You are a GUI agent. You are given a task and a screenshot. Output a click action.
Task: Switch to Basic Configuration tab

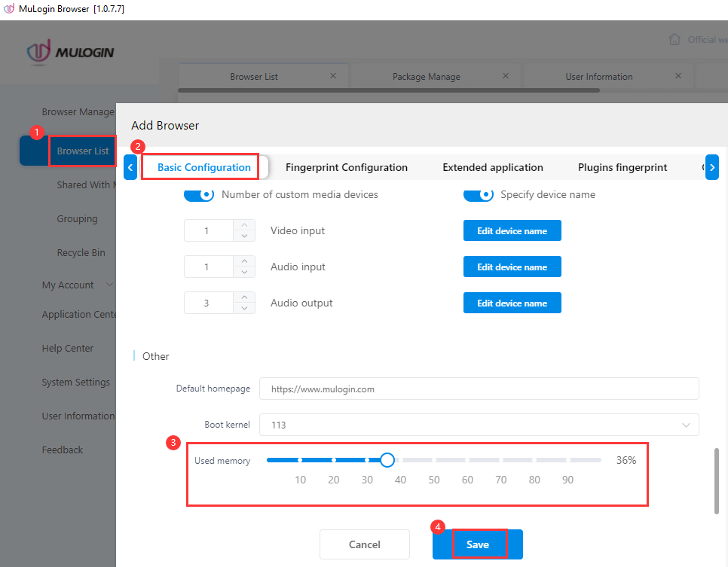(x=203, y=167)
